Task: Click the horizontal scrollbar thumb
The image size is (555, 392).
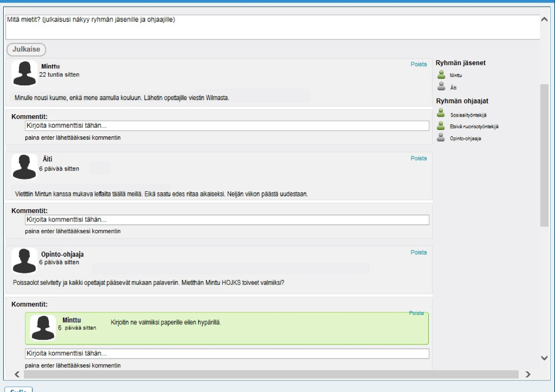Action: 271,374
